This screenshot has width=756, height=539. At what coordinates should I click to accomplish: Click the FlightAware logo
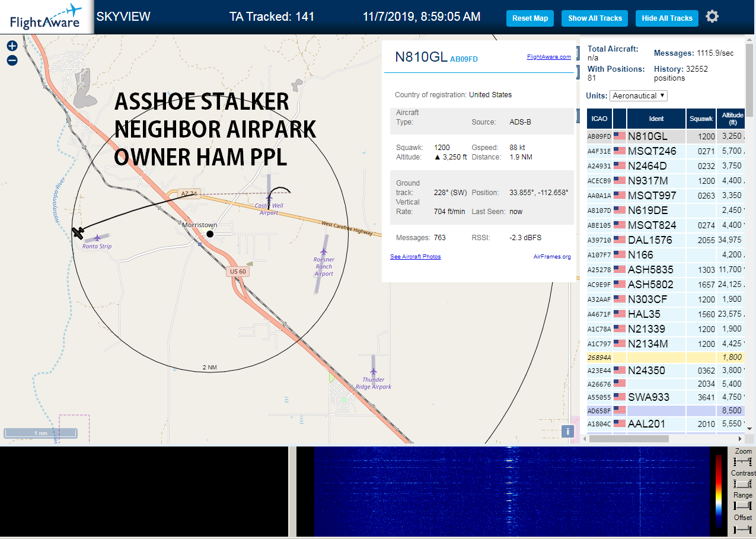(x=46, y=17)
